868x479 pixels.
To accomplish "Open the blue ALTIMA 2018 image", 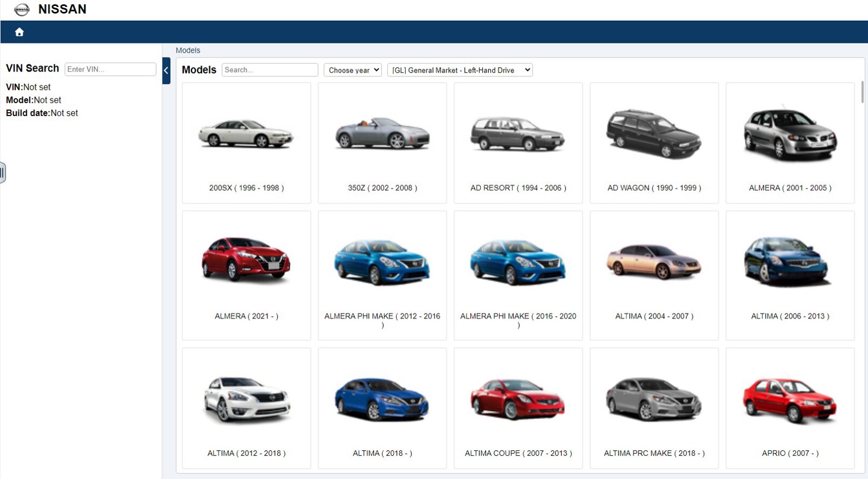I will pyautogui.click(x=382, y=399).
